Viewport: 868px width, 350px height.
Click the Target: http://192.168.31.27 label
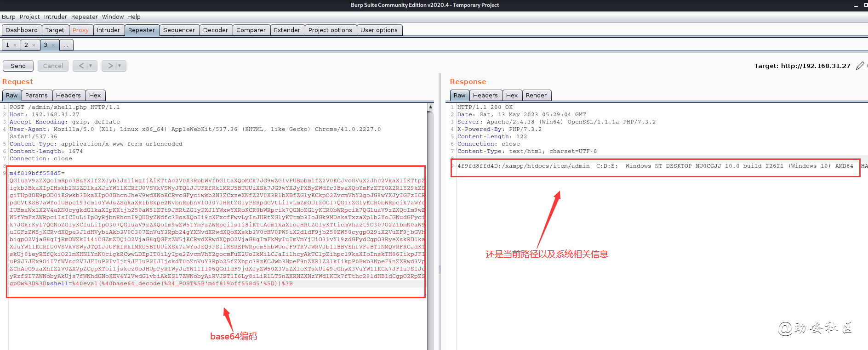coord(802,66)
